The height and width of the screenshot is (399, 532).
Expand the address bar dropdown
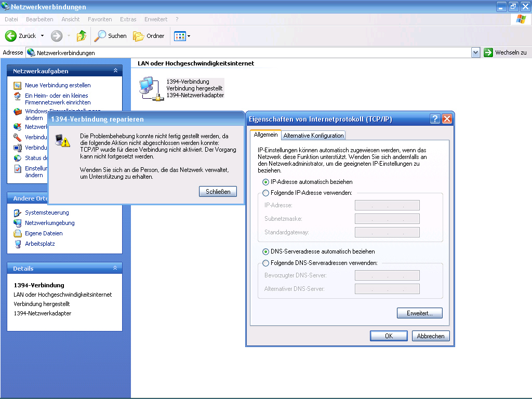click(475, 52)
